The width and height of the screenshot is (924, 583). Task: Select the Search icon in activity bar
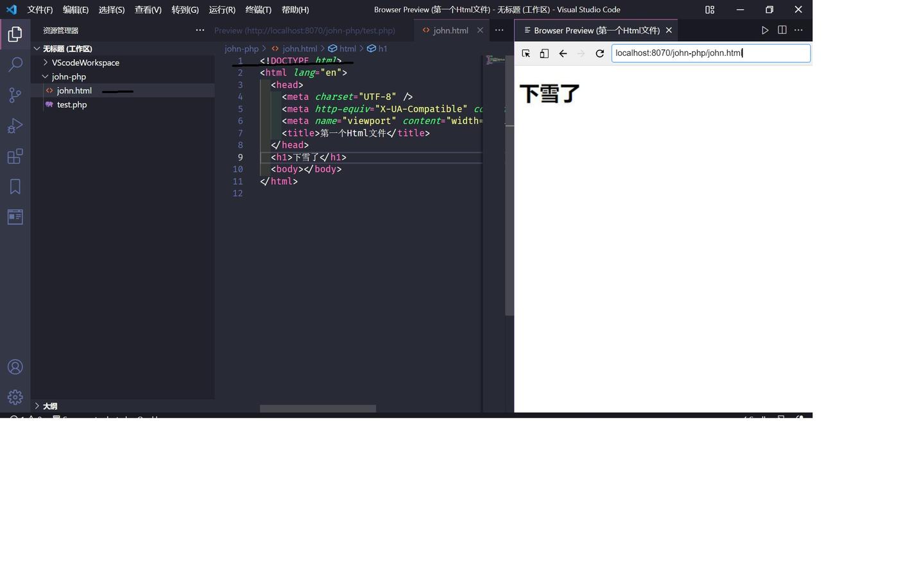click(x=15, y=64)
